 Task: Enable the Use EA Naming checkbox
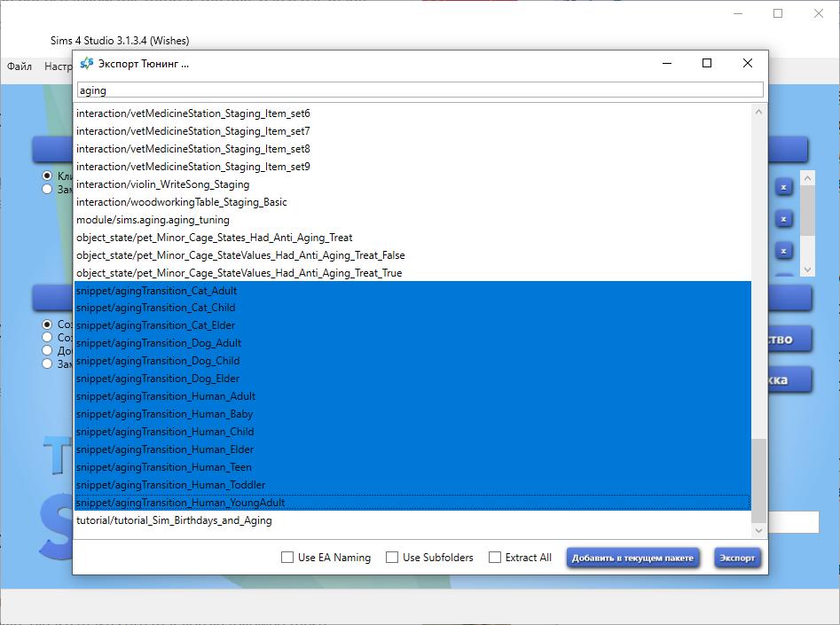[287, 558]
